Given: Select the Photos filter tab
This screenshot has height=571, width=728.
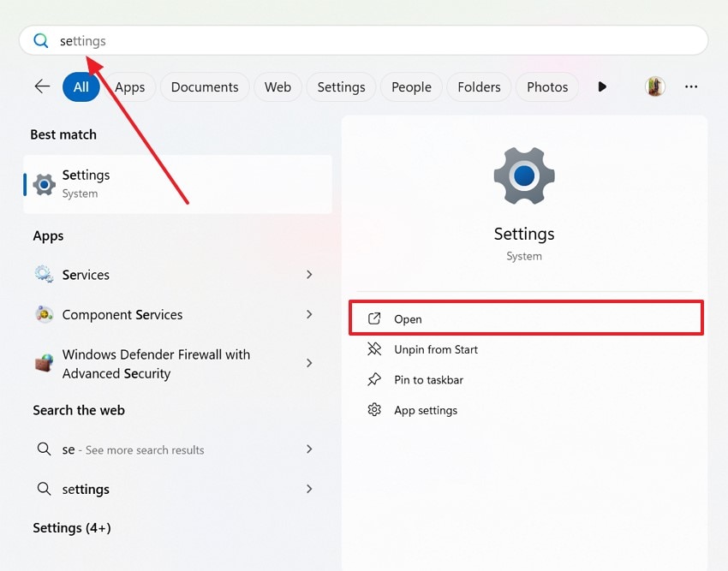Looking at the screenshot, I should (x=547, y=86).
